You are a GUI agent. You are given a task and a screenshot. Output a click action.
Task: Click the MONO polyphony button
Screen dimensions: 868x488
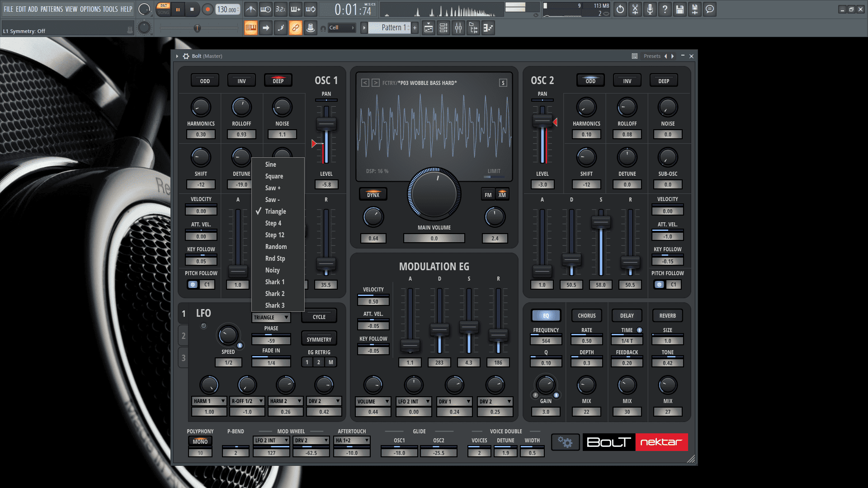(x=200, y=441)
